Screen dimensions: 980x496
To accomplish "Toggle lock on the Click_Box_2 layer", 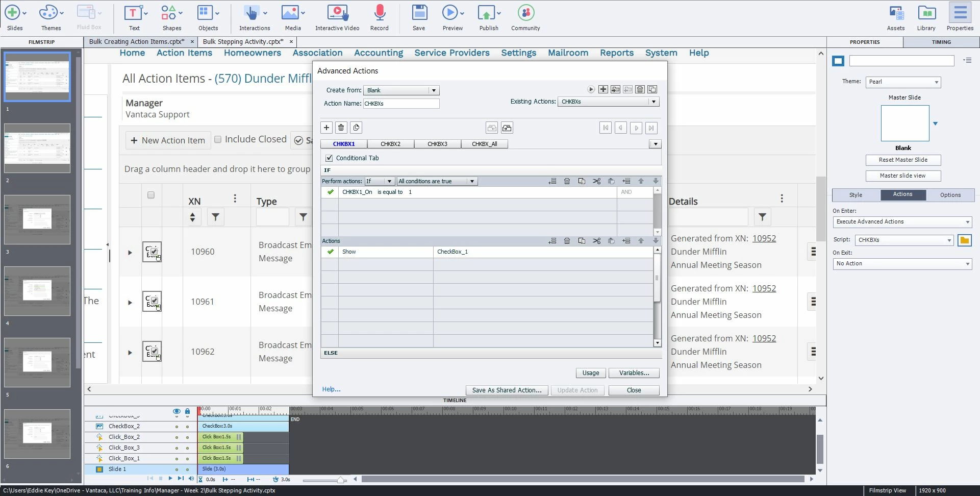I will pos(187,437).
